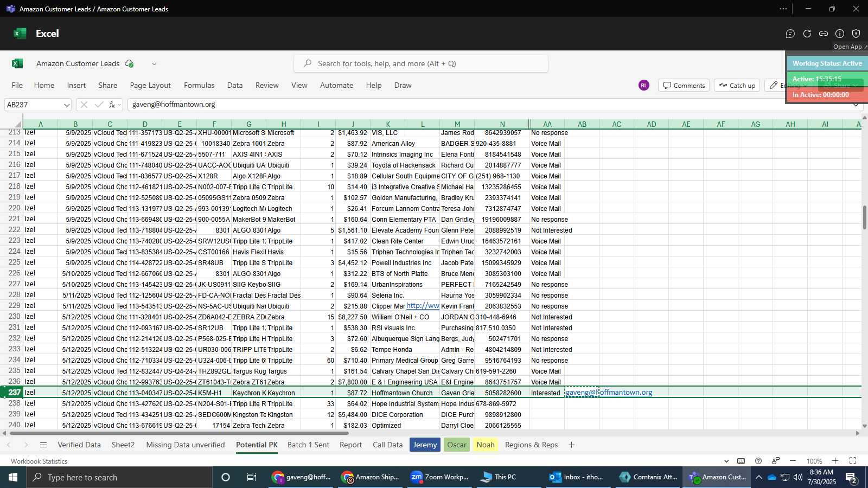
Task: Open Outlook Inbox on the taskbar
Action: point(577,477)
